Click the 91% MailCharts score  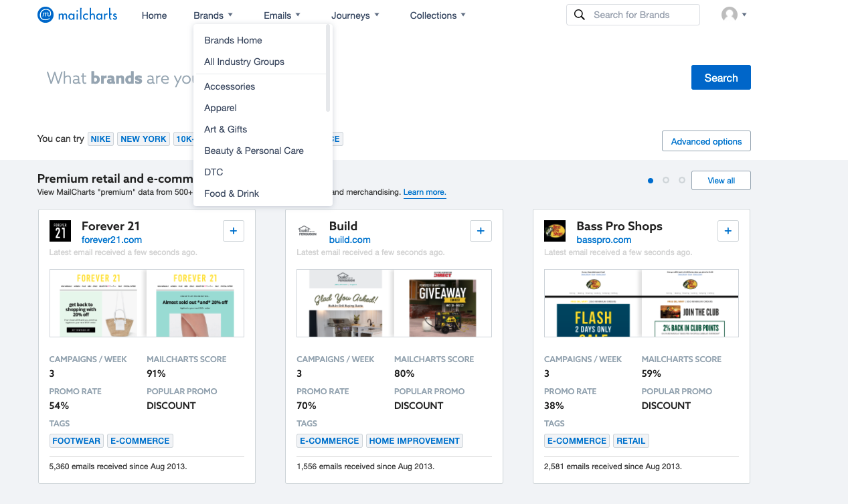[157, 373]
